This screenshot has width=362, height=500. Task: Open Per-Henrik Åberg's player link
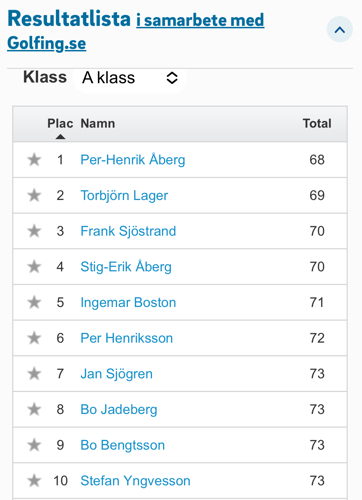pyautogui.click(x=133, y=160)
